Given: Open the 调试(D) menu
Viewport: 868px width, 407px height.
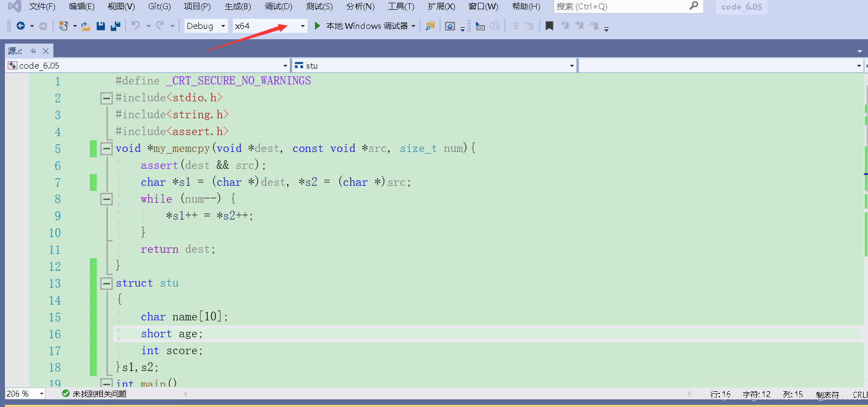Looking at the screenshot, I should (278, 7).
